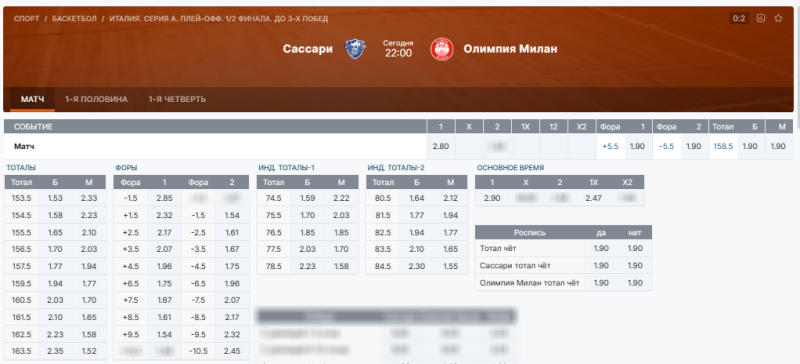Click the Сассари team logo
Viewport: 800px width, 364px height.
click(x=355, y=49)
